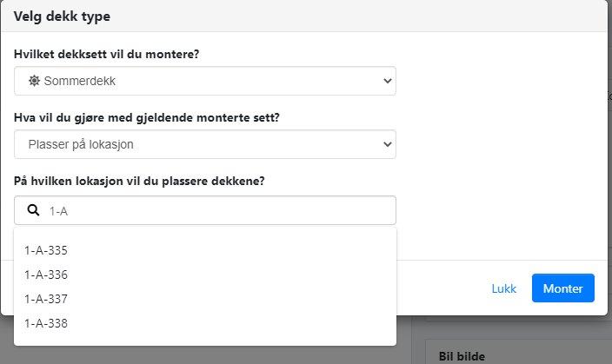Screen dimensions: 612x364
Task: Select the 1-A-338 suggestion entry
Action: [x=47, y=323]
